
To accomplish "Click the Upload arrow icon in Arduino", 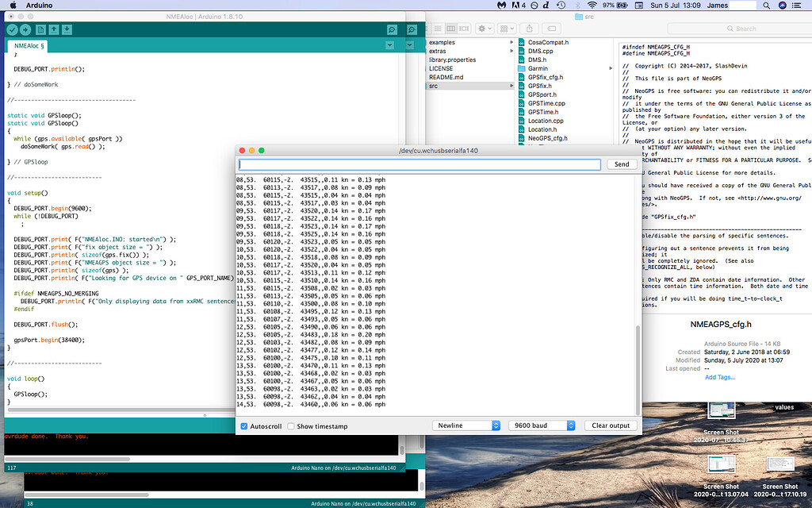I will click(x=25, y=29).
